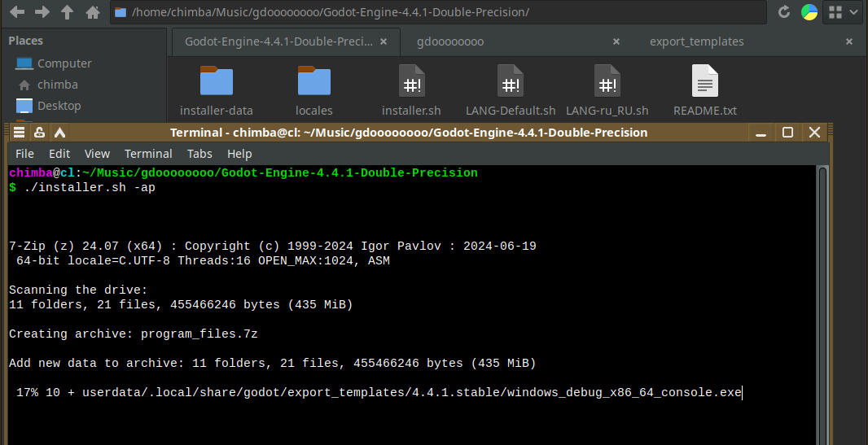This screenshot has height=445, width=868.
Task: Select the LANG-ru_RU.sh file
Action: click(x=607, y=81)
